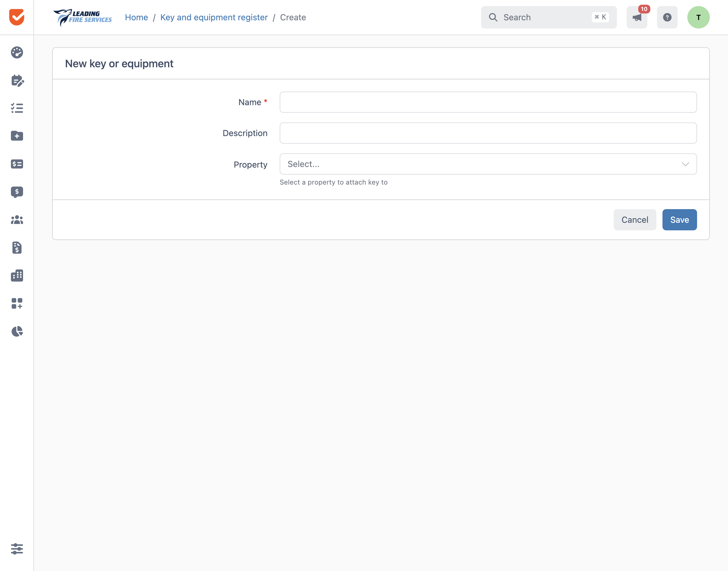This screenshot has height=571, width=728.
Task: Click the Cancel button
Action: pos(635,220)
